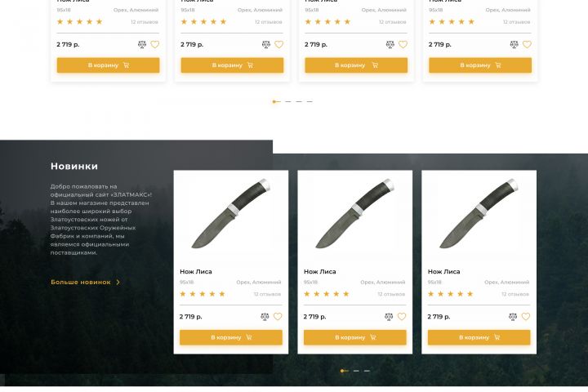Click heart icon on third Новинки card
Image resolution: width=588 pixels, height=392 pixels.
tap(526, 317)
